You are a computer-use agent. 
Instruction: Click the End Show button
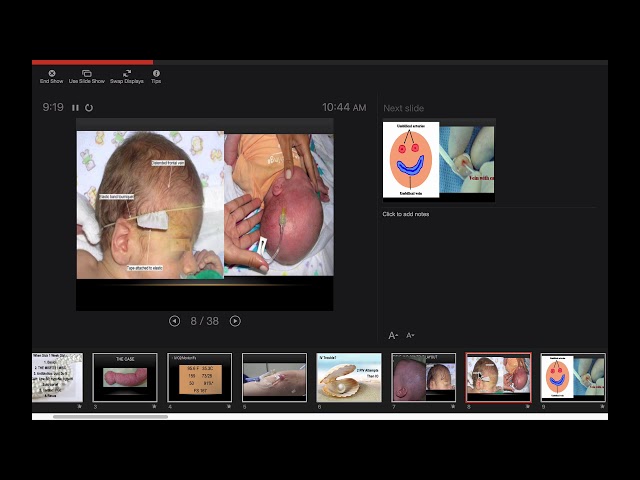[x=51, y=76]
